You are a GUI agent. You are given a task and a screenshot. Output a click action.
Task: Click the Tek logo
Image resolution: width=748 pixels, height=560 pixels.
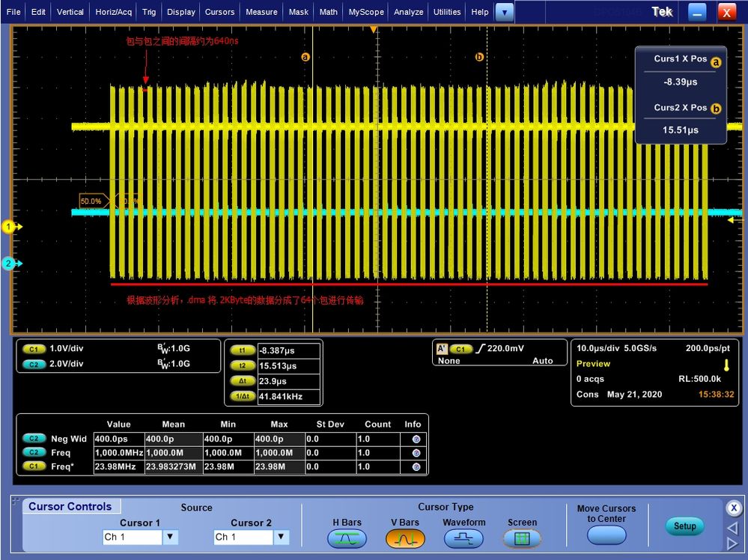pyautogui.click(x=662, y=12)
